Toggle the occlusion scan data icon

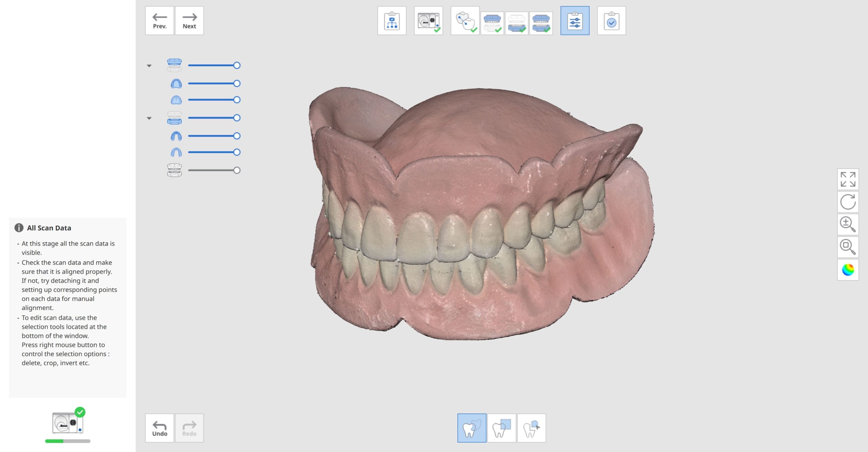(174, 170)
